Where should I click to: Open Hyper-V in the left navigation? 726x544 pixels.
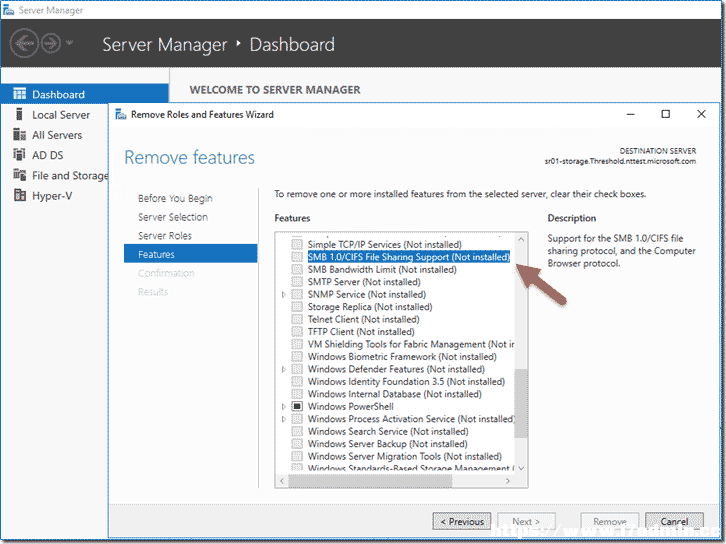point(52,196)
